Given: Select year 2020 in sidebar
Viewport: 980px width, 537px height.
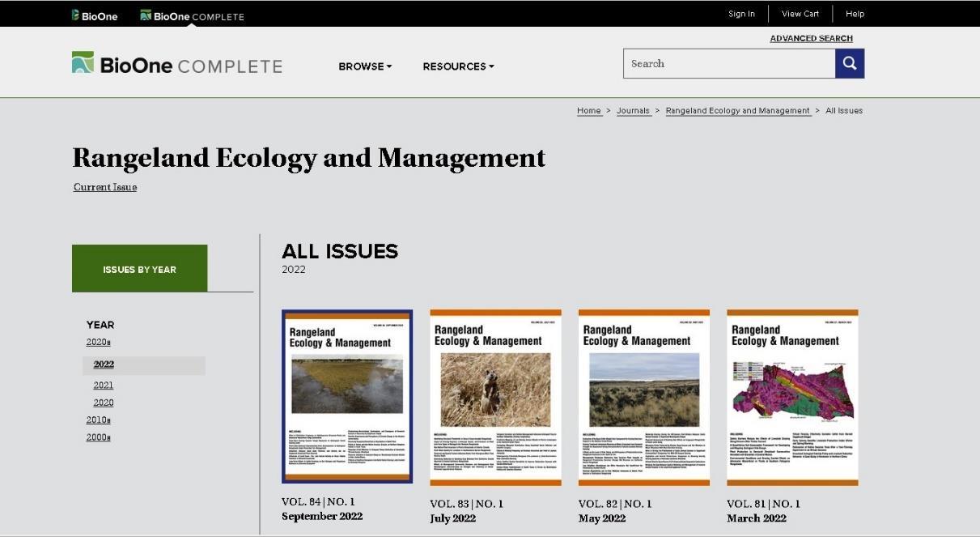Looking at the screenshot, I should point(104,403).
